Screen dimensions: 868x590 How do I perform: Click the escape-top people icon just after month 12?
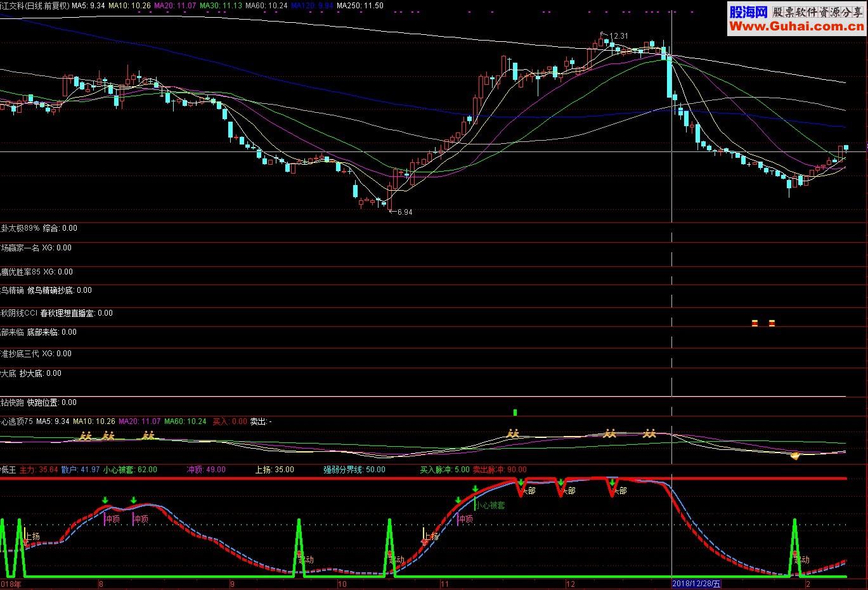610,433
